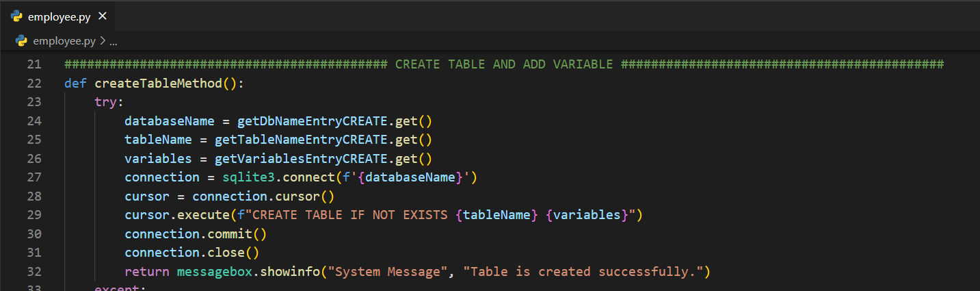Select the employee.py tab title

click(59, 16)
